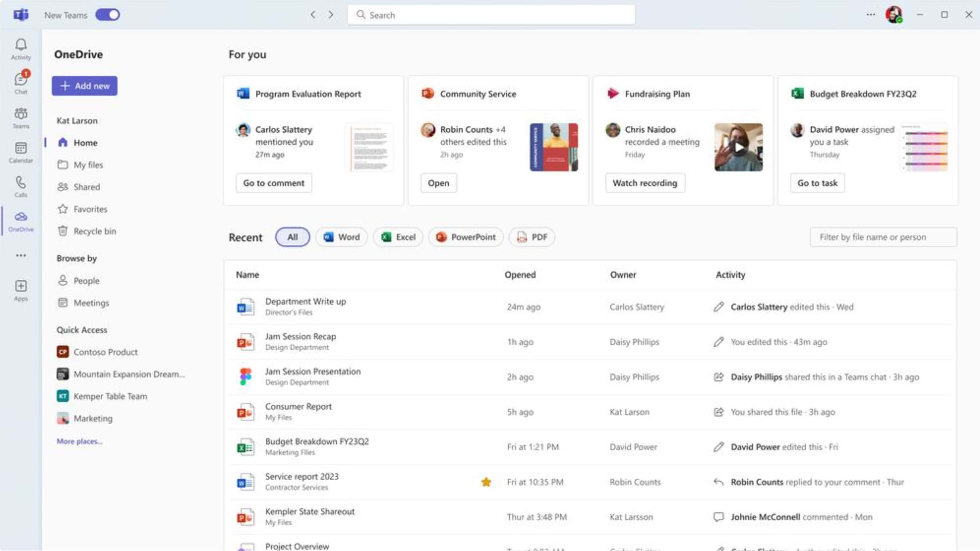Click the Filter by file name or person field
Image resolution: width=980 pixels, height=551 pixels.
pyautogui.click(x=882, y=237)
